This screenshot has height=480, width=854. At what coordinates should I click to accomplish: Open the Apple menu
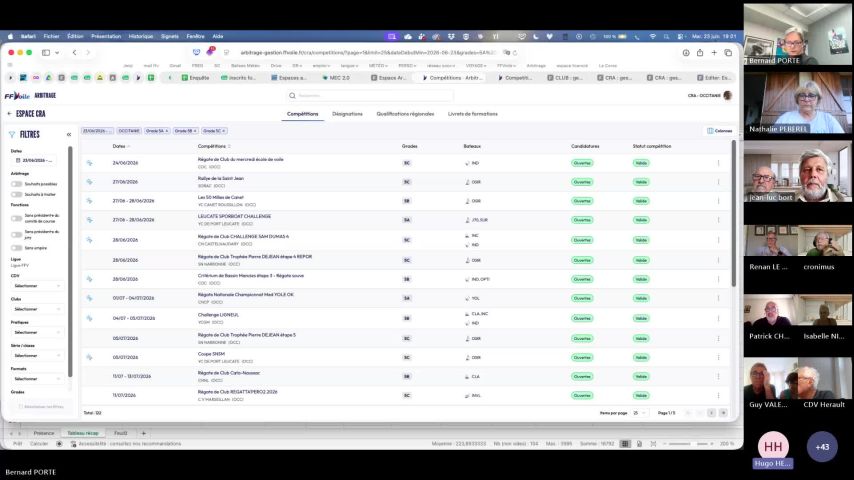pos(10,37)
